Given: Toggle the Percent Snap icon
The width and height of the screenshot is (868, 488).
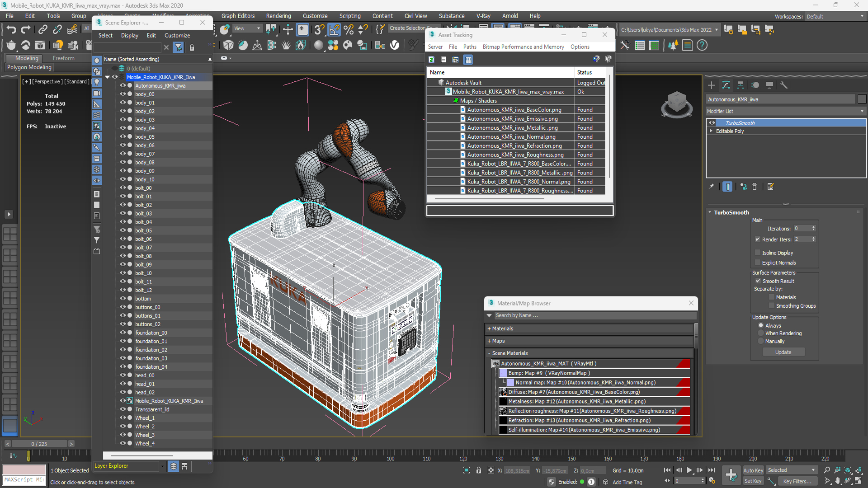Looking at the screenshot, I should pyautogui.click(x=349, y=30).
